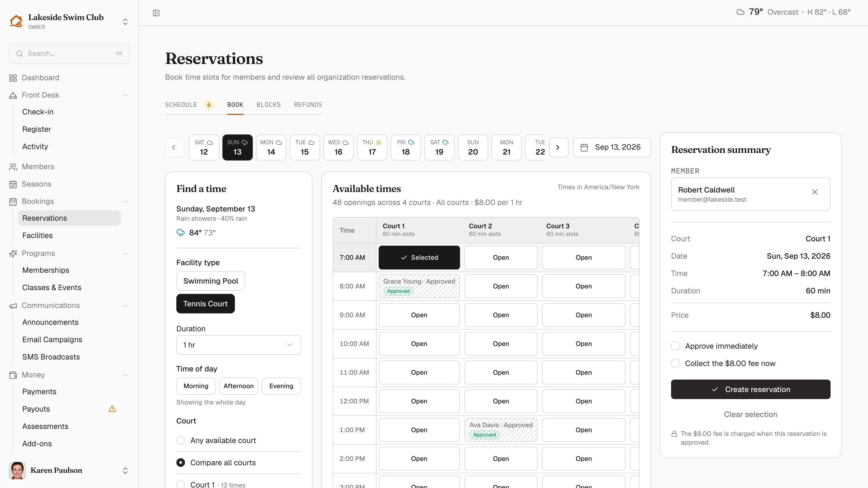Click the Programs sparkle icon
The height and width of the screenshot is (488, 868).
click(13, 253)
